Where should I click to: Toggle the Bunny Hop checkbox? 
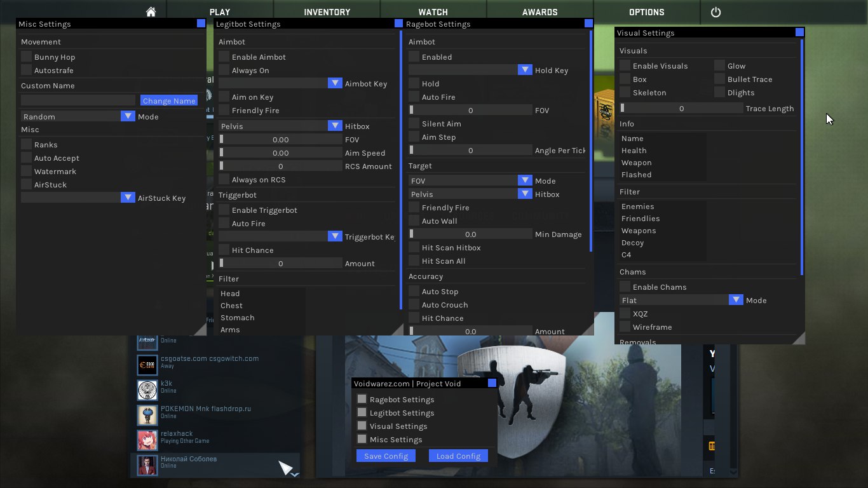pos(27,57)
